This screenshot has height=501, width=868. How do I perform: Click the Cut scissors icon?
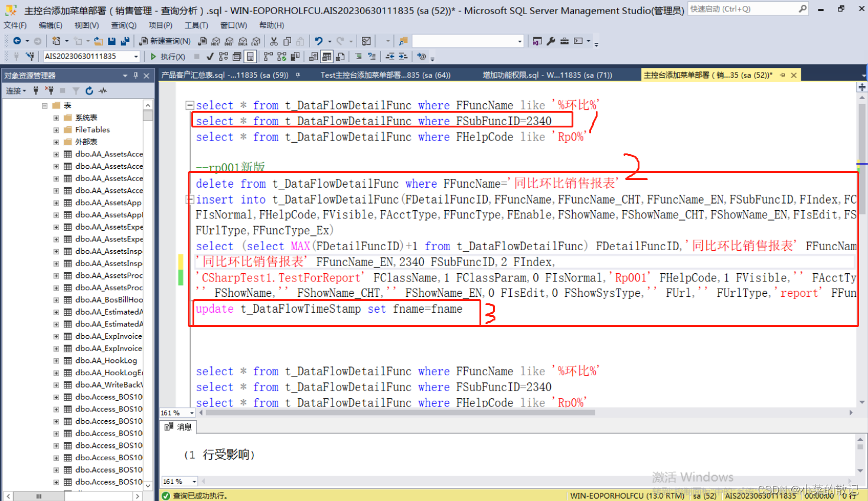(x=273, y=41)
